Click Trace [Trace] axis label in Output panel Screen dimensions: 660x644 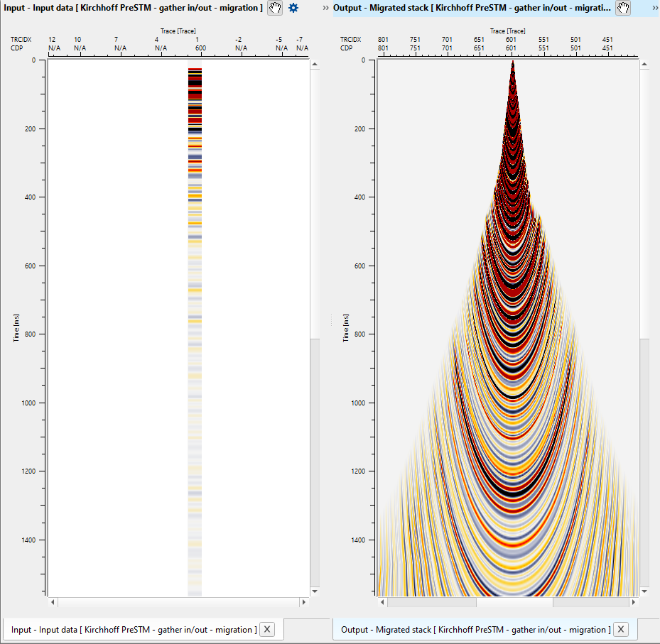click(x=508, y=31)
